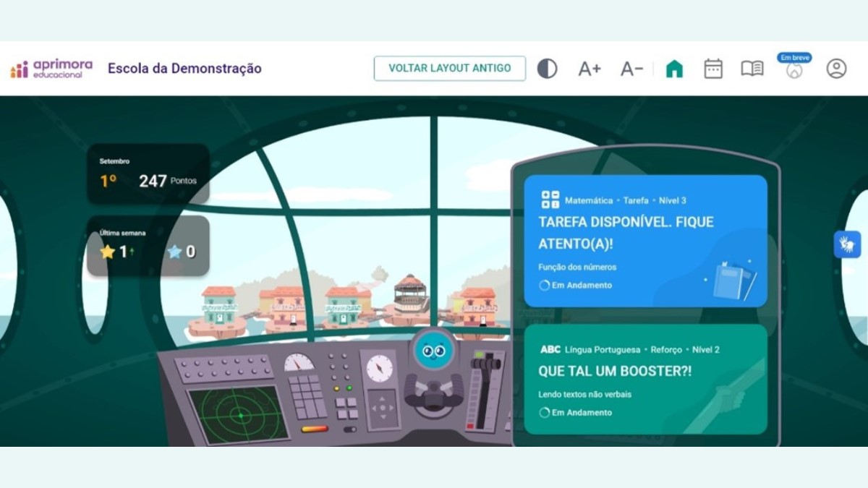Viewport: 868px width, 488px height.
Task: Click the ABC Língua Portuguesa icon
Action: coord(550,350)
